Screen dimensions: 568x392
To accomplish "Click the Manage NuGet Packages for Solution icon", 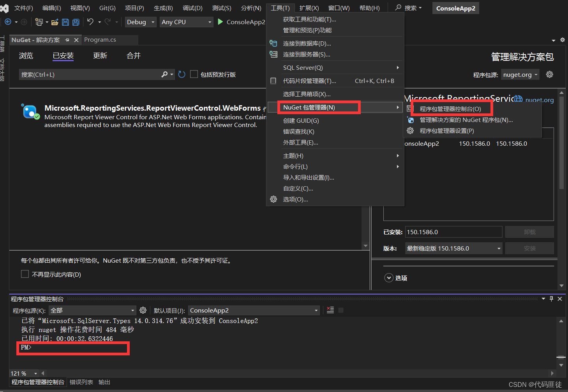I will point(410,120).
